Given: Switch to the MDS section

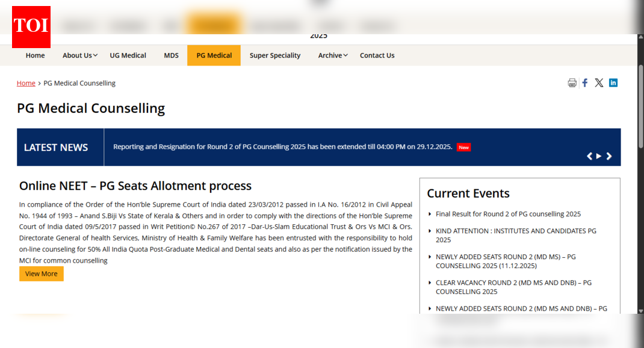Looking at the screenshot, I should 171,55.
